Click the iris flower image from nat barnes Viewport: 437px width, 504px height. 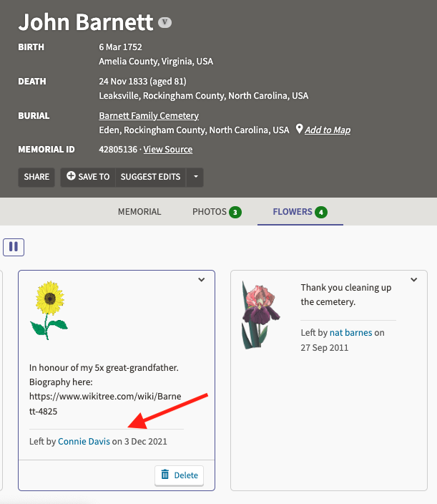tap(261, 315)
